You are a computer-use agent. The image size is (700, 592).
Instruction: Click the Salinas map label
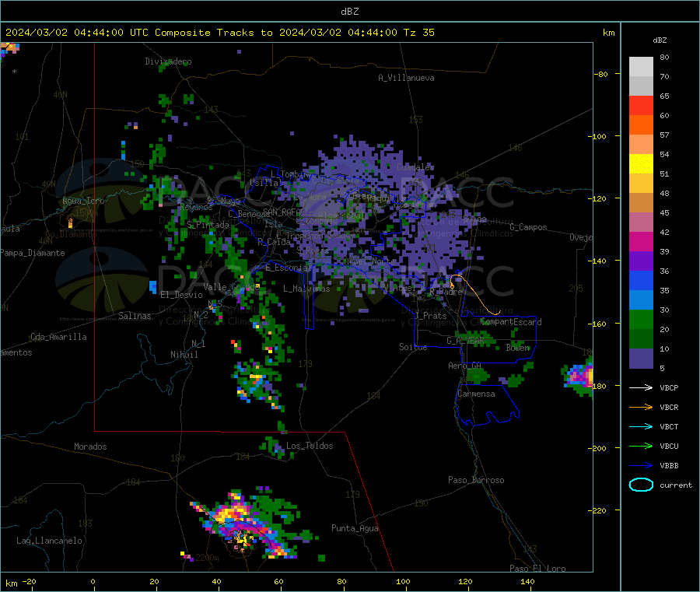135,316
